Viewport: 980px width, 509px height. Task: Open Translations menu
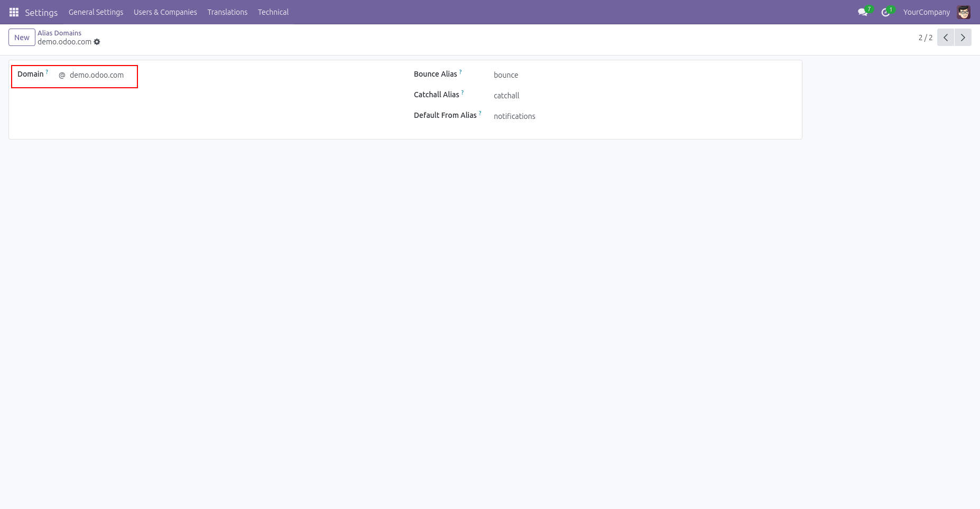[227, 12]
